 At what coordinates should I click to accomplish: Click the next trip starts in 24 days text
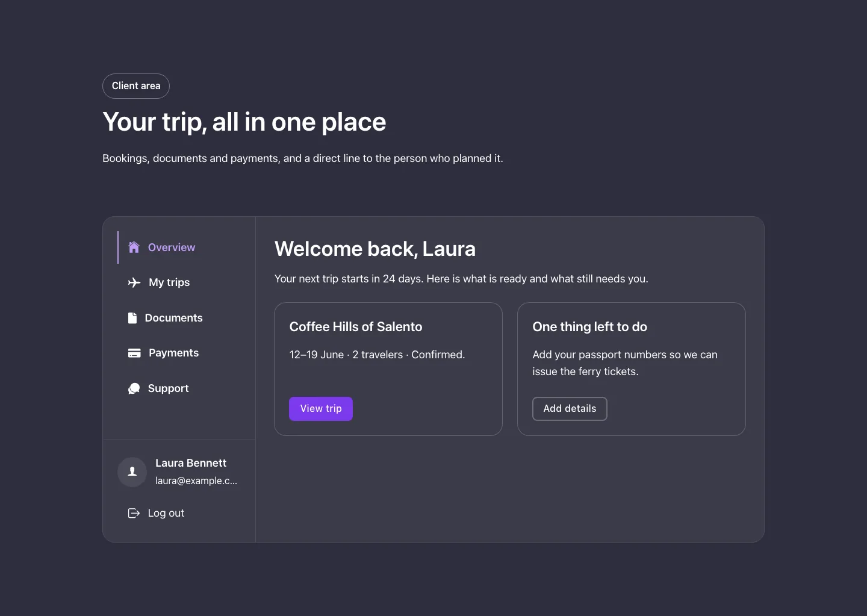pyautogui.click(x=461, y=279)
